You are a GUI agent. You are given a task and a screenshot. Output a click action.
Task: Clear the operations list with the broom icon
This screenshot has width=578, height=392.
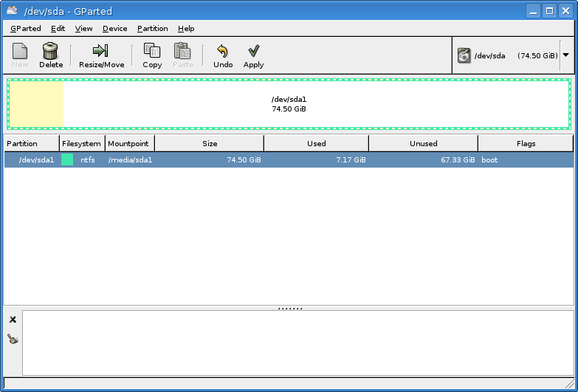coord(13,339)
